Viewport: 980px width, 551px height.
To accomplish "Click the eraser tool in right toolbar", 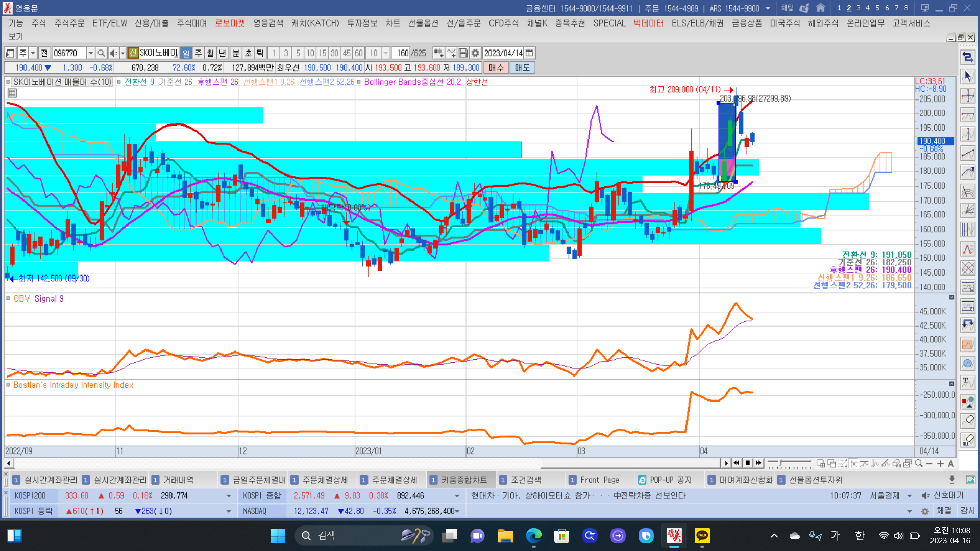I will 967,420.
